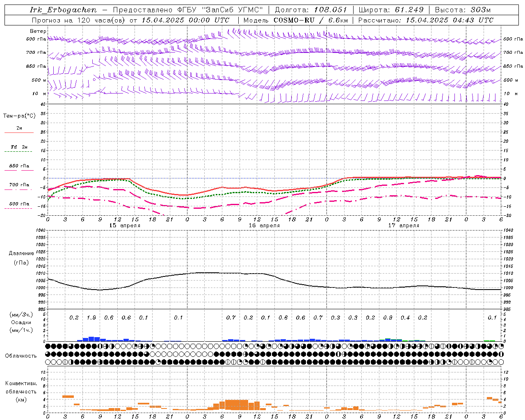Click 'Предоставлено ФГБУ "ЗапСиб УГМС"' text
The height and width of the screenshot is (420, 525).
[x=187, y=10]
